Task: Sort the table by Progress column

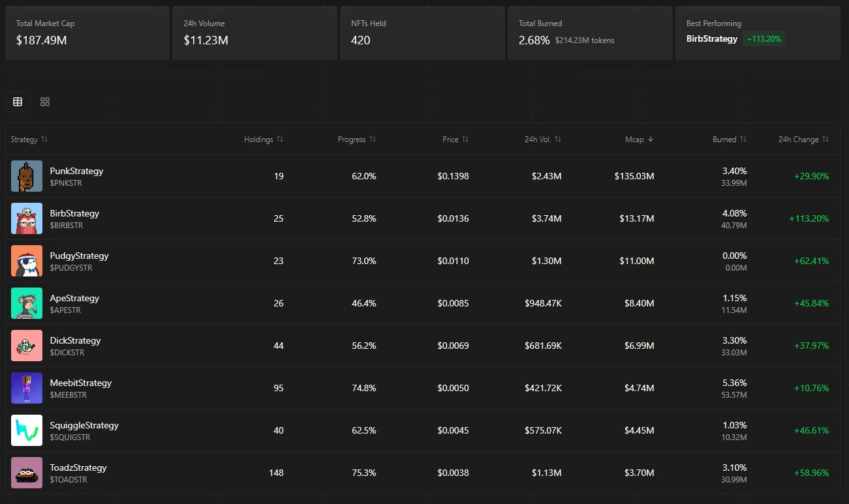Action: pyautogui.click(x=356, y=140)
